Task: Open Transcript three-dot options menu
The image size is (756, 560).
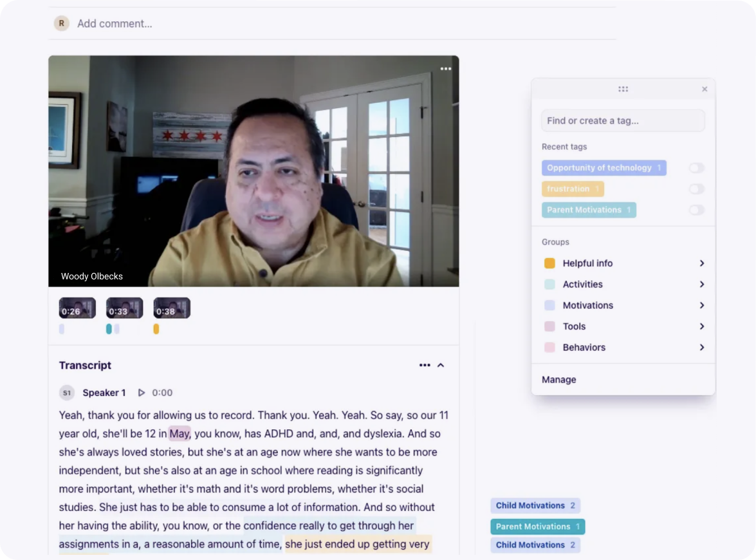Action: point(424,365)
